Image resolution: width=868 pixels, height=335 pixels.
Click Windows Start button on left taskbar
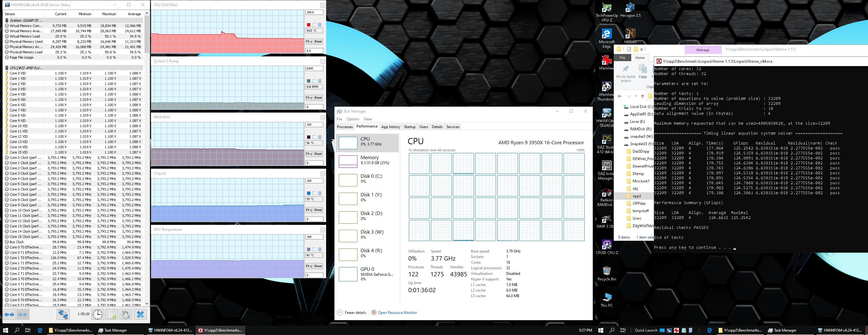coord(5,330)
